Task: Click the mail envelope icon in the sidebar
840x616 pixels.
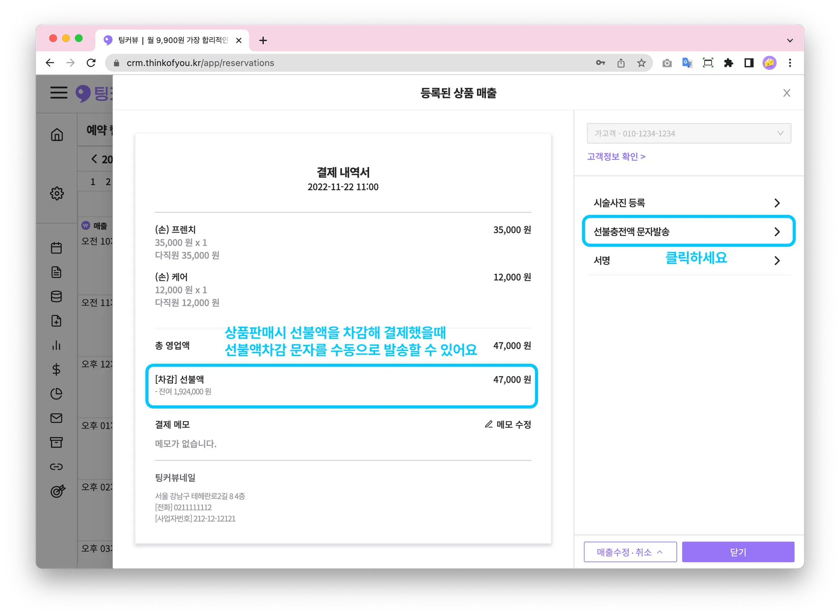Action: (57, 418)
